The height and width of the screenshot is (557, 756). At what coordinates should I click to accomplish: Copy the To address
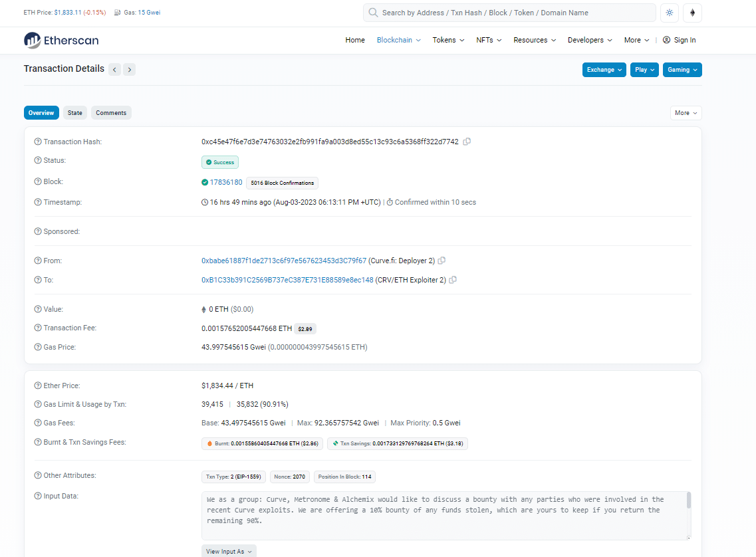(453, 280)
